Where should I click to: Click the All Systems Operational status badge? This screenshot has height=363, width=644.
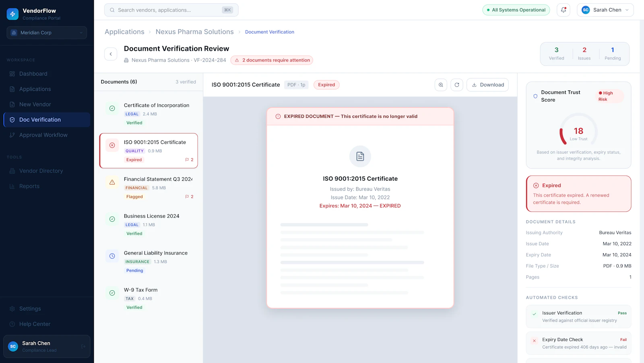pyautogui.click(x=516, y=10)
